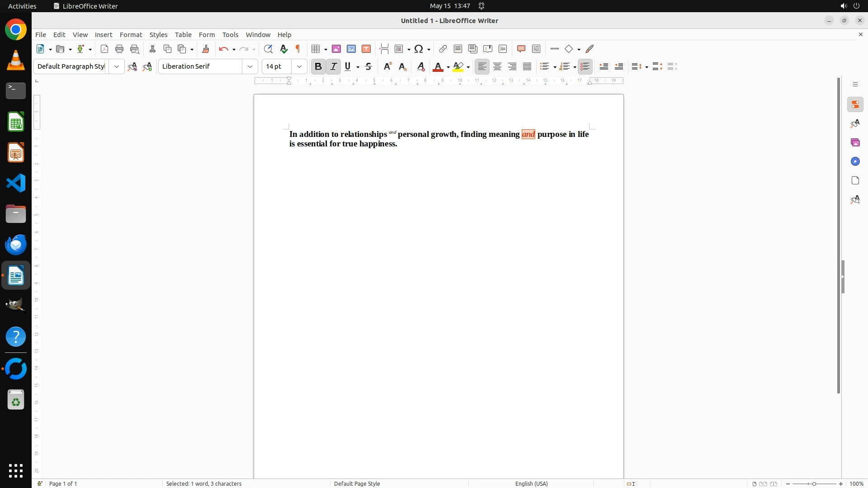
Task: Toggle Italic formatting button
Action: coord(333,66)
